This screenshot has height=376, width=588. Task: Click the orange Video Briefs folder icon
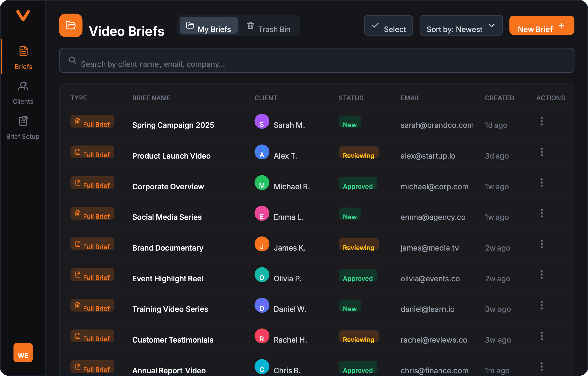point(71,25)
